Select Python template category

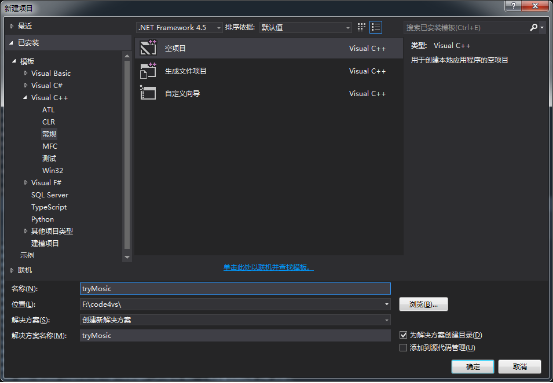pyautogui.click(x=42, y=219)
